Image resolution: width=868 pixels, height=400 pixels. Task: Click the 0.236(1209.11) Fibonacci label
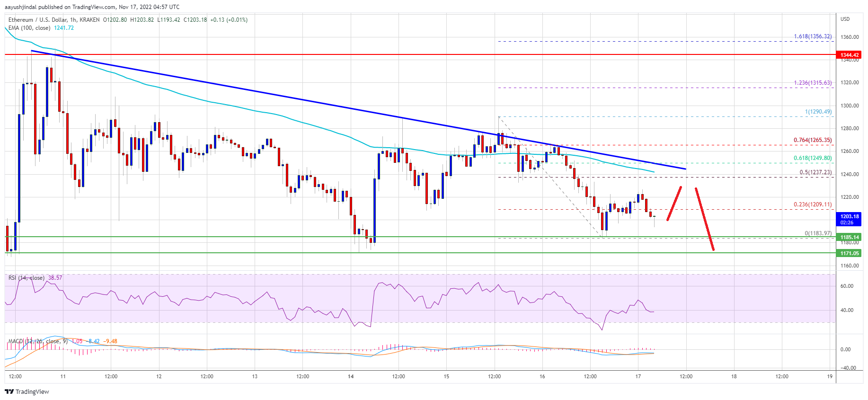(813, 205)
